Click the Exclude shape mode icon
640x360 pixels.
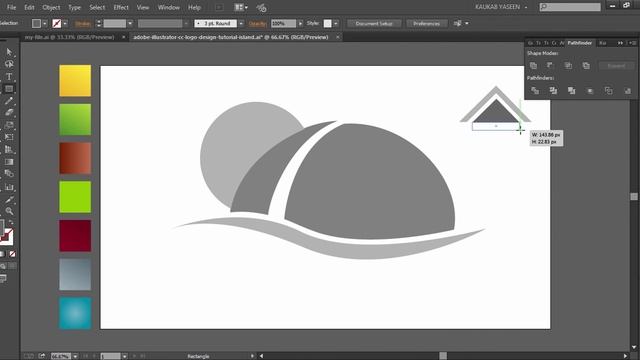pos(586,65)
